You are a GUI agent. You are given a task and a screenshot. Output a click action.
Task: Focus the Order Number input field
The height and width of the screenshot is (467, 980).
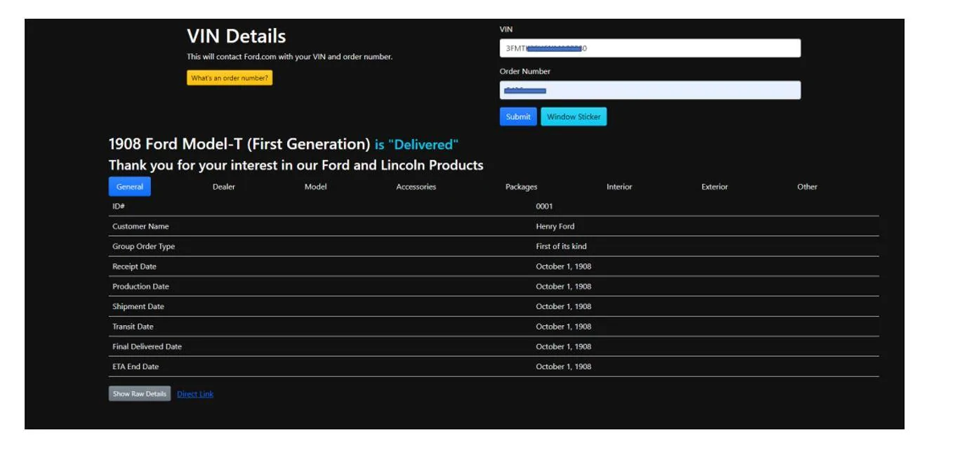tap(650, 90)
